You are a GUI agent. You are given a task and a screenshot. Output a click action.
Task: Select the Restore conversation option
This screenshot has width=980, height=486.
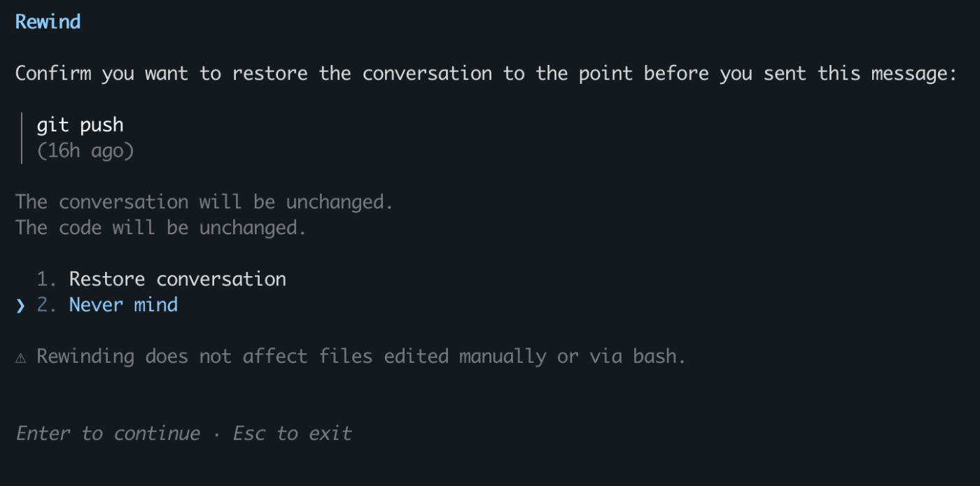coord(177,279)
